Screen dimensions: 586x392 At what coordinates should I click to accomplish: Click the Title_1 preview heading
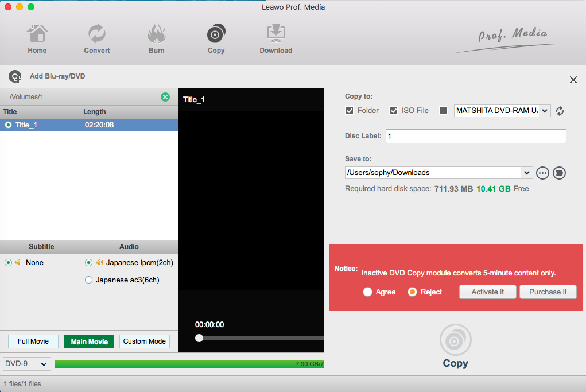coord(193,99)
